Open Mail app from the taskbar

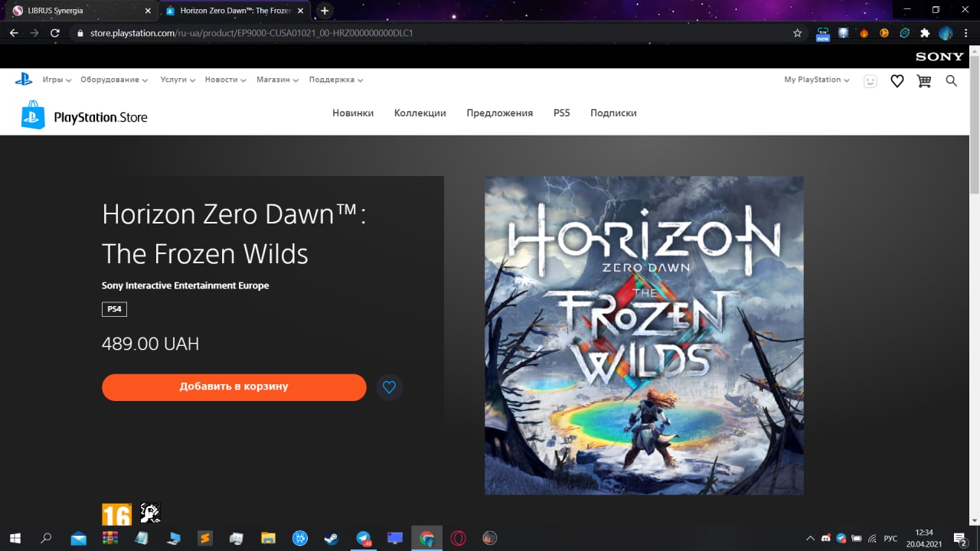tap(78, 538)
